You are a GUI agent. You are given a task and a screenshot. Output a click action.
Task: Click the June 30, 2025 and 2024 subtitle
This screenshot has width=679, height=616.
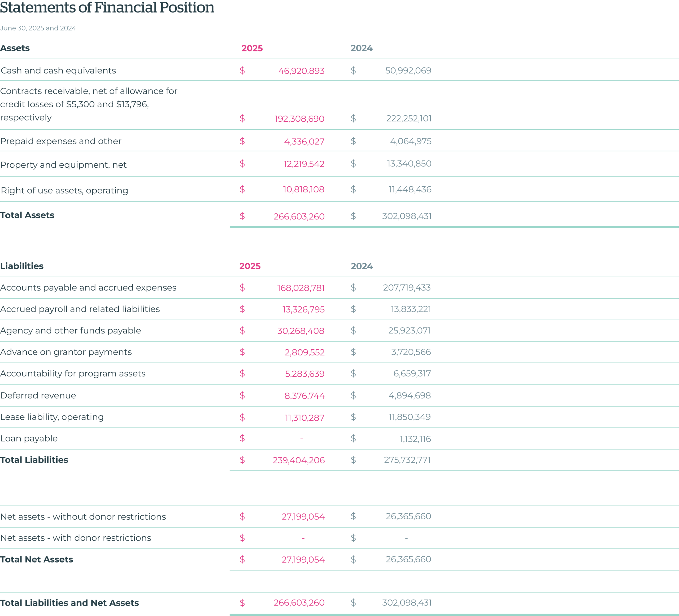point(38,28)
